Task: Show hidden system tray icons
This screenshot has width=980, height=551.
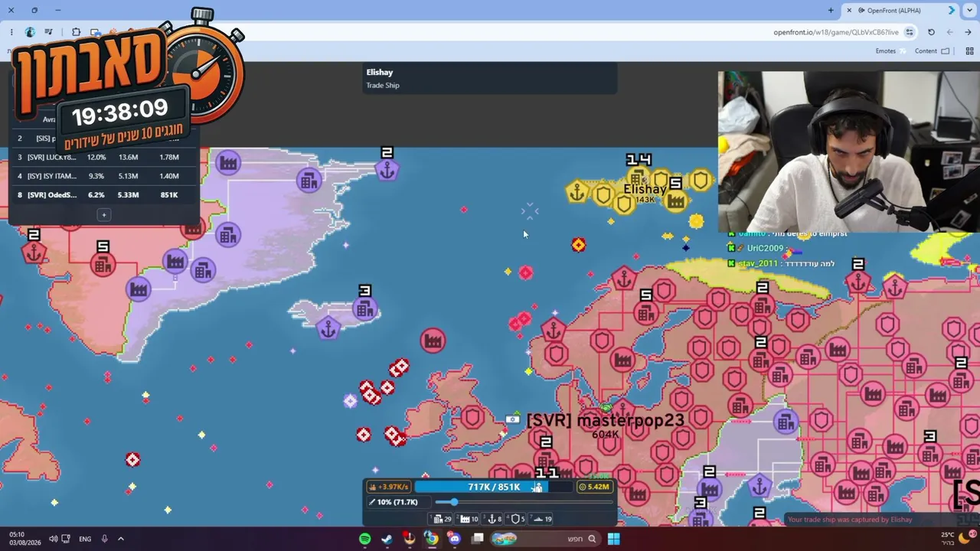Action: (x=120, y=539)
